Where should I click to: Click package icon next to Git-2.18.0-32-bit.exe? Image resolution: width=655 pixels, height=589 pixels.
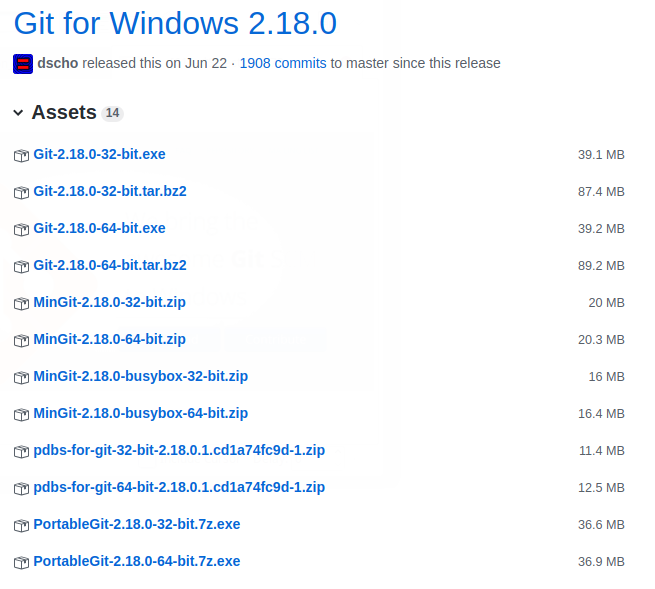pos(21,155)
